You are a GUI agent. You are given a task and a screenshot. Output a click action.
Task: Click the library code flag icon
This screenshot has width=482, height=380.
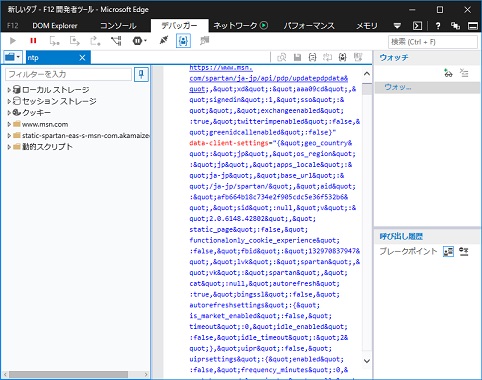pyautogui.click(x=204, y=41)
